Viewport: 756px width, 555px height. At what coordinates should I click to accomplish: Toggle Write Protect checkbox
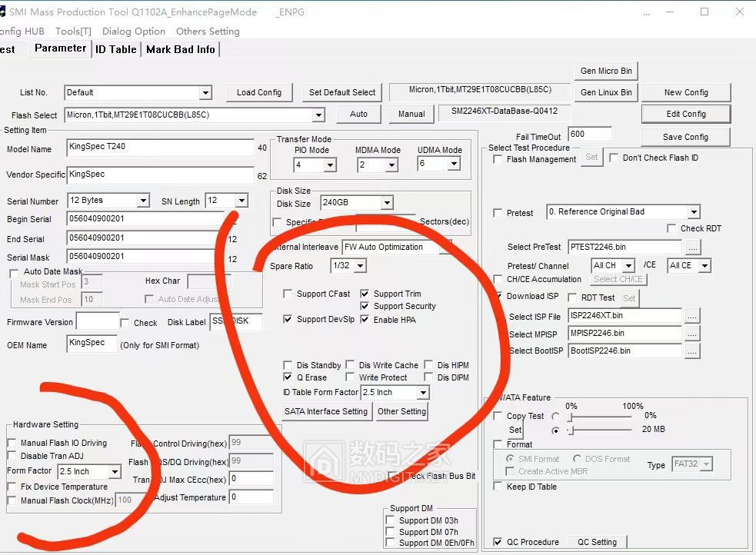[x=350, y=377]
